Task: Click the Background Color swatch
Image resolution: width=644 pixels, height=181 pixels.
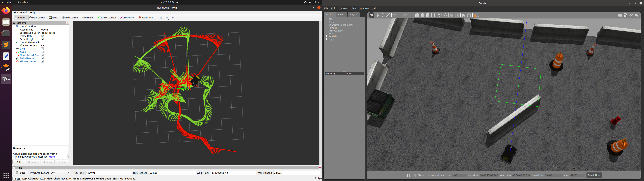Action: click(x=43, y=33)
